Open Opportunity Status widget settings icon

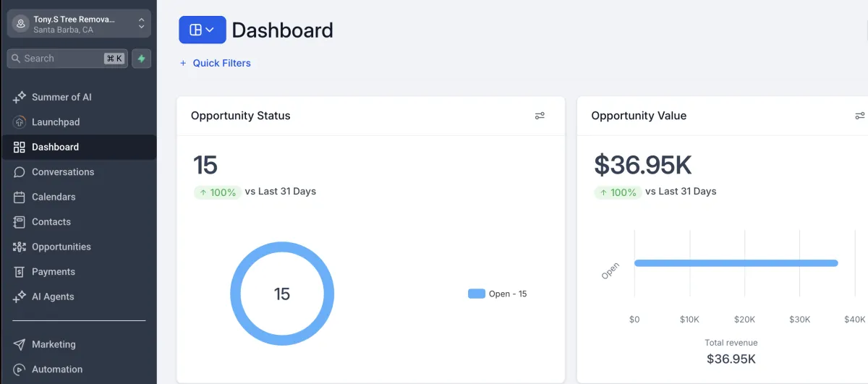[x=540, y=116]
